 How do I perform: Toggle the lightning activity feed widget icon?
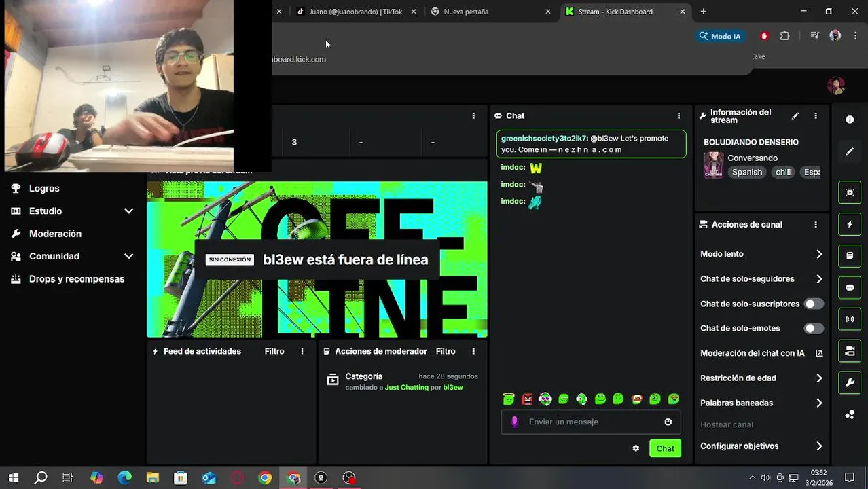point(850,224)
